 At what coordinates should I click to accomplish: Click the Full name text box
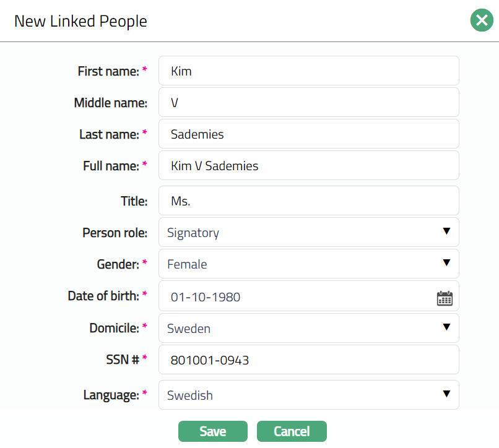click(308, 166)
